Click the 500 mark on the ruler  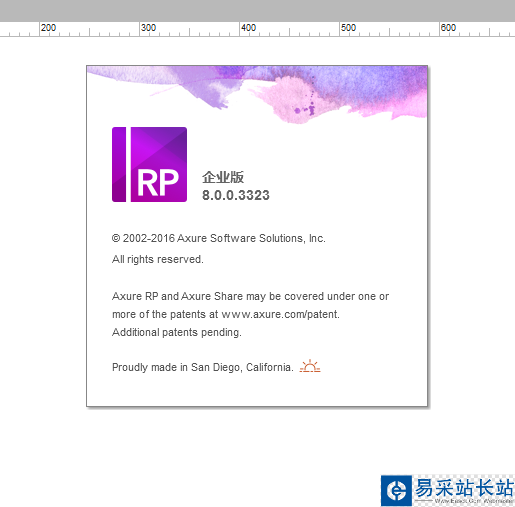point(348,28)
